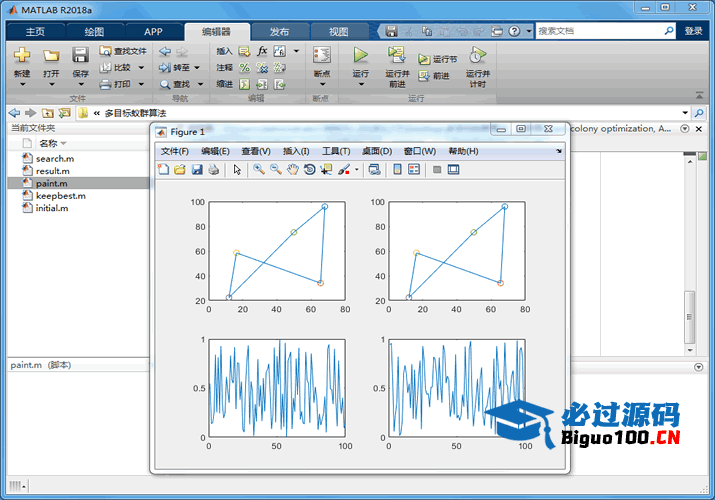This screenshot has width=715, height=500.
Task: Toggle Show Plot Tools and dock figure
Action: pos(453,170)
